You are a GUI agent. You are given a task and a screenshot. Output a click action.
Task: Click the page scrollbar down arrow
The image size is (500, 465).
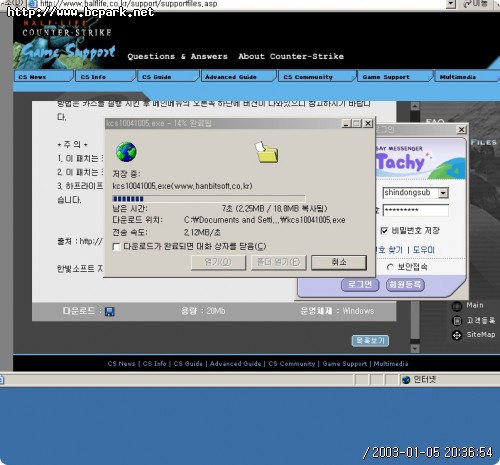coord(415,349)
